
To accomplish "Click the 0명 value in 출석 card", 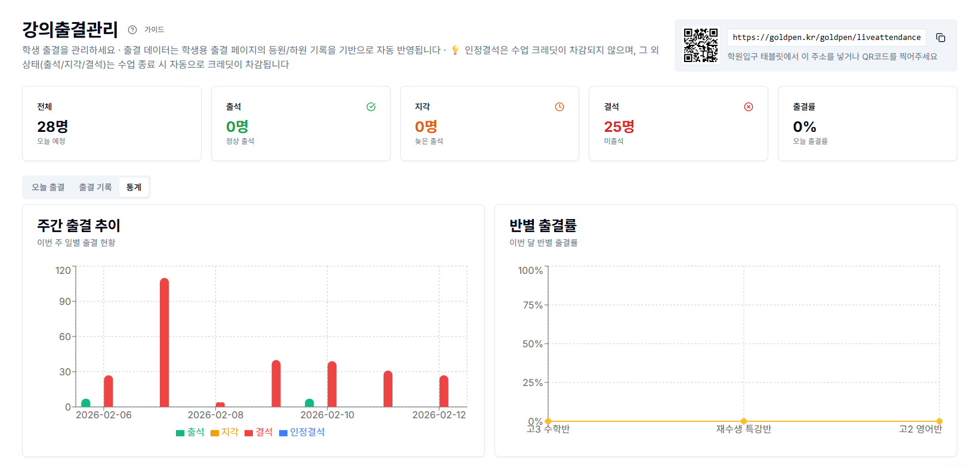I will click(237, 126).
